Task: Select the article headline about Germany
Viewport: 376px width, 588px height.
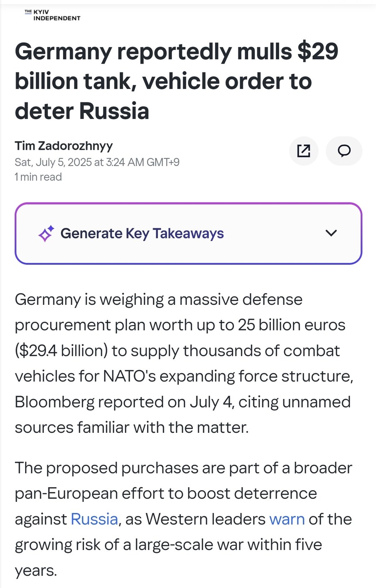Action: [176, 81]
